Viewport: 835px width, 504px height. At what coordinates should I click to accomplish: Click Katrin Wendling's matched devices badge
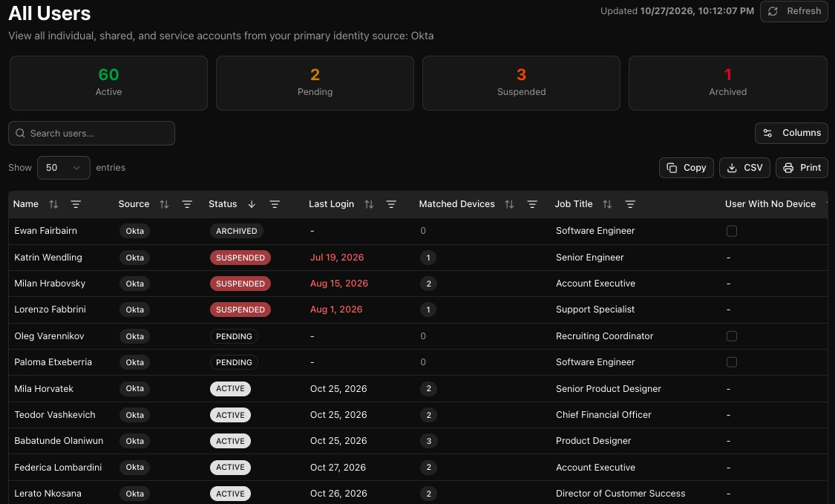428,258
